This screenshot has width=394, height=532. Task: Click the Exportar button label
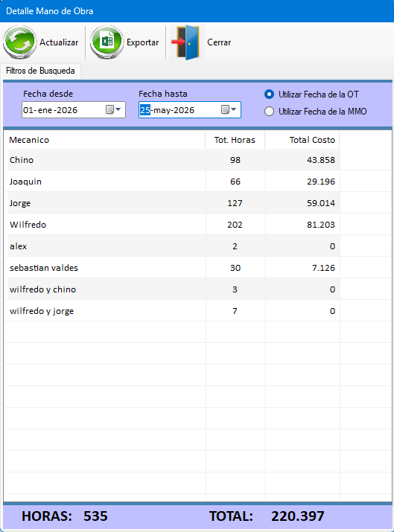click(143, 42)
